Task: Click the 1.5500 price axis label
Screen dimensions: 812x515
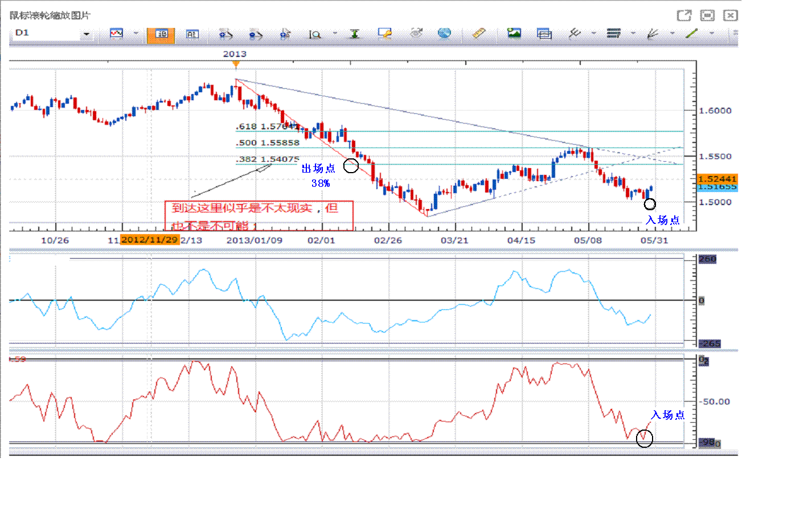Action: tap(715, 156)
